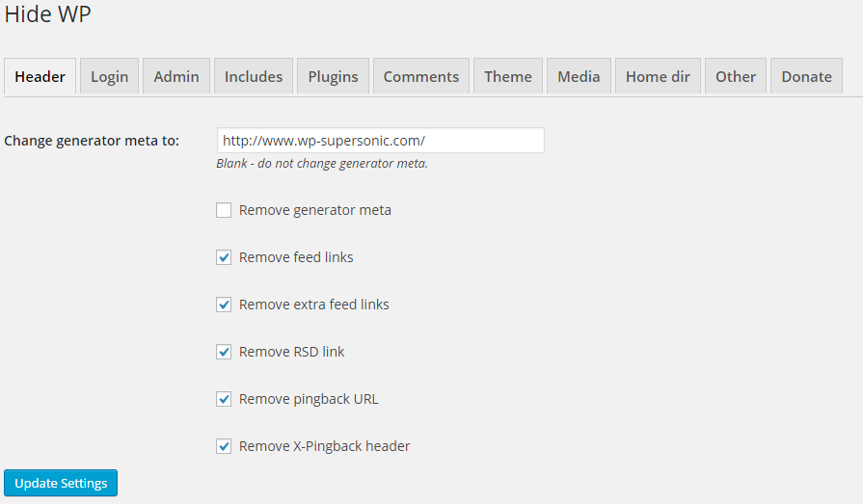The image size is (863, 504).
Task: Click the Remove RSD link label text
Action: tap(292, 352)
